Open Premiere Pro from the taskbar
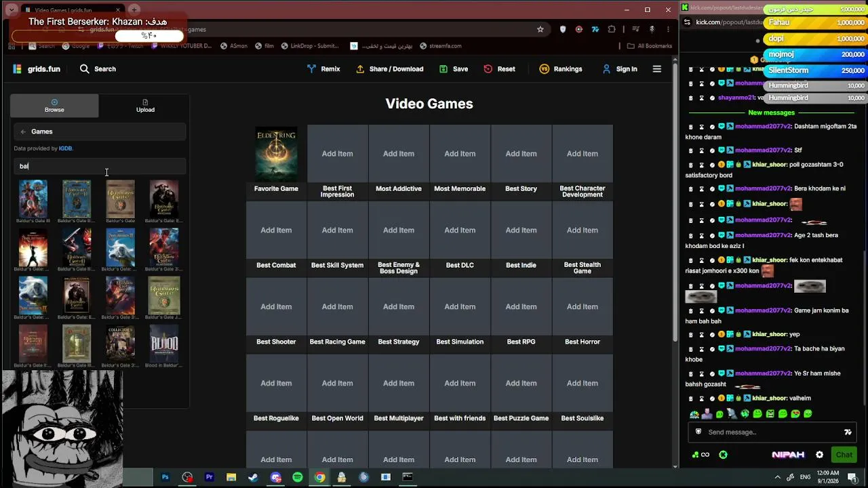 pos(209,477)
